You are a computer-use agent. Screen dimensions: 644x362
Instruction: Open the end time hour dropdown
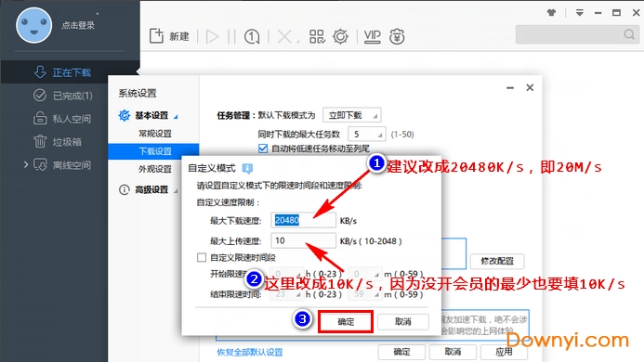[x=286, y=294]
